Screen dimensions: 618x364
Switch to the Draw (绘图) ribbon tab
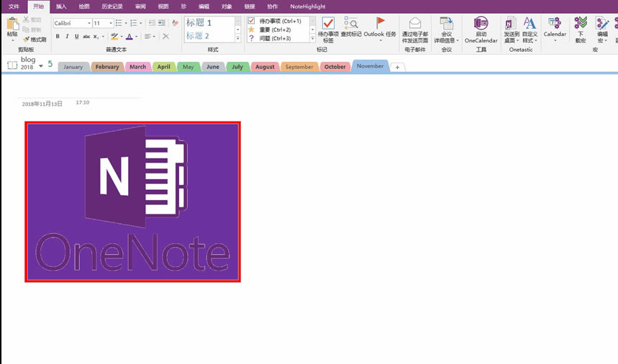point(84,6)
